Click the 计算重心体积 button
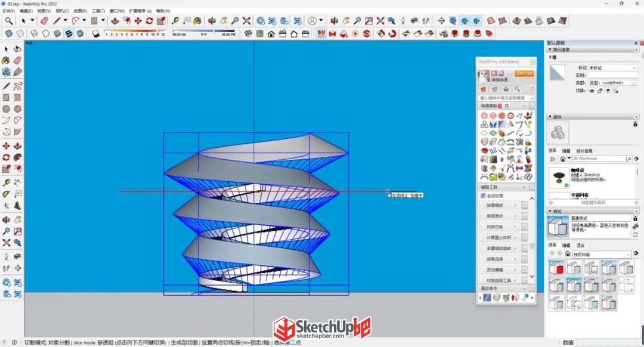The width and height of the screenshot is (644, 347). pyautogui.click(x=500, y=237)
